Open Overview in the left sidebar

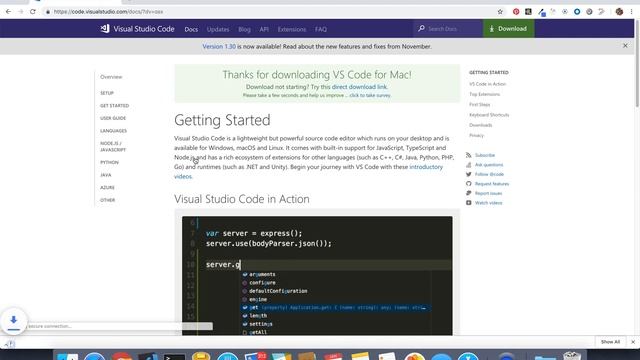pos(111,77)
